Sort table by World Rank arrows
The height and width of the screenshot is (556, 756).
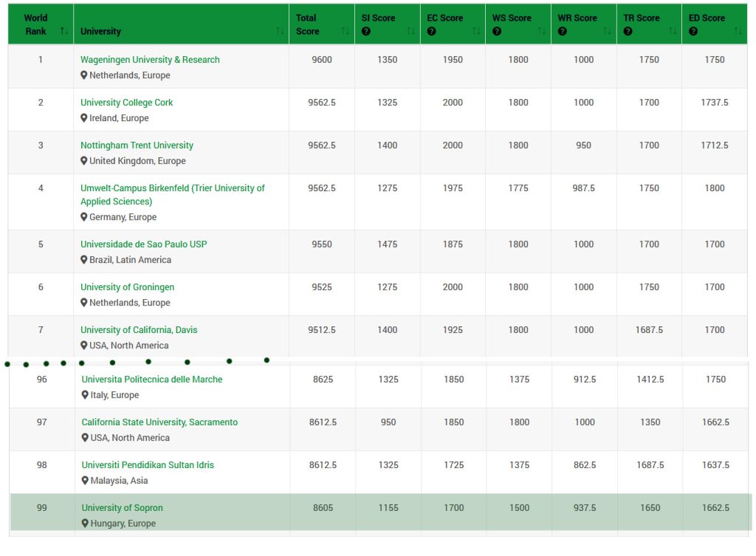[63, 31]
